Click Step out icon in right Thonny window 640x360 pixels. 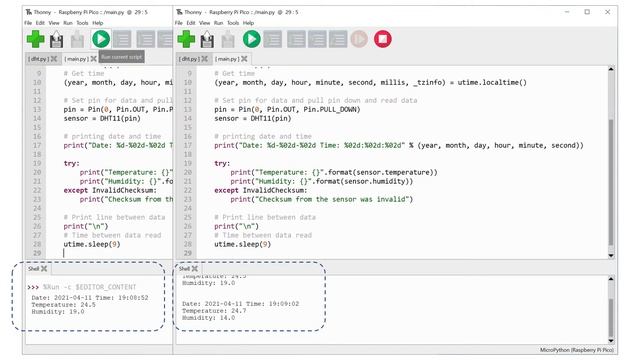(338, 40)
